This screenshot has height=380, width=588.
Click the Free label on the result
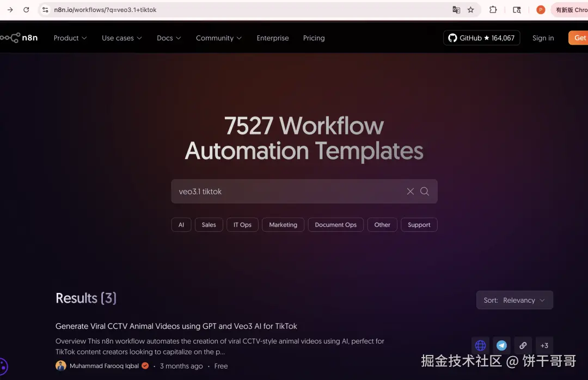[x=221, y=366]
